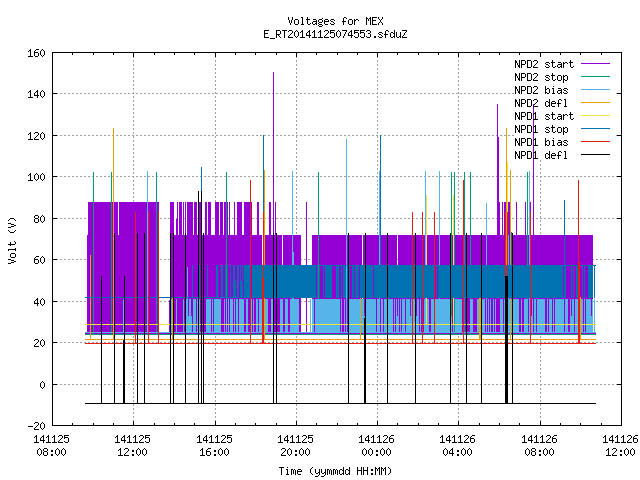Click the NPD2 defl legend label
The width and height of the screenshot is (640, 480).
(x=541, y=103)
